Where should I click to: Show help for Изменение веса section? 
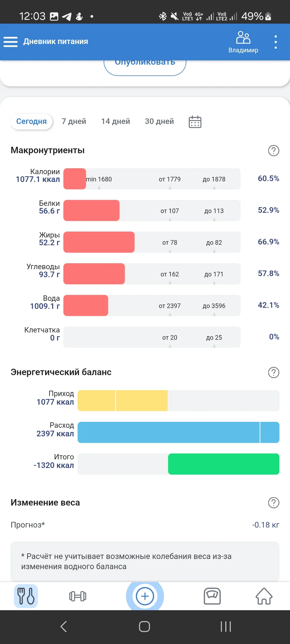click(274, 503)
